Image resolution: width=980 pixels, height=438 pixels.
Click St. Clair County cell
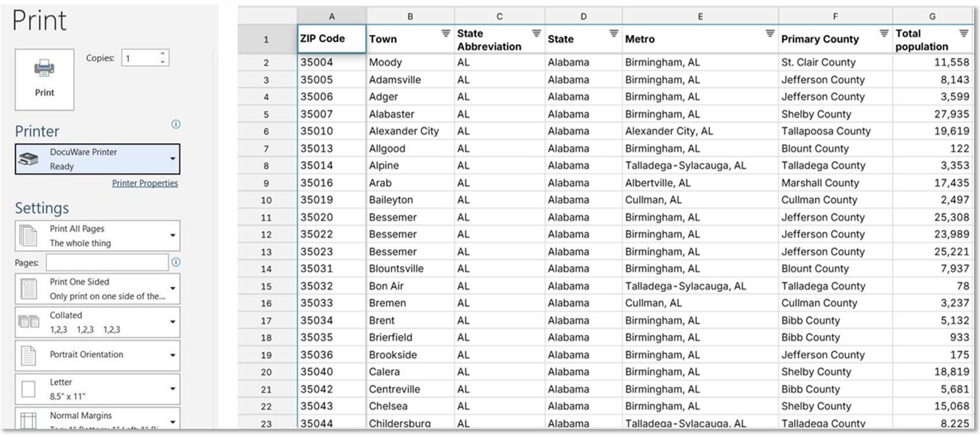click(x=836, y=62)
